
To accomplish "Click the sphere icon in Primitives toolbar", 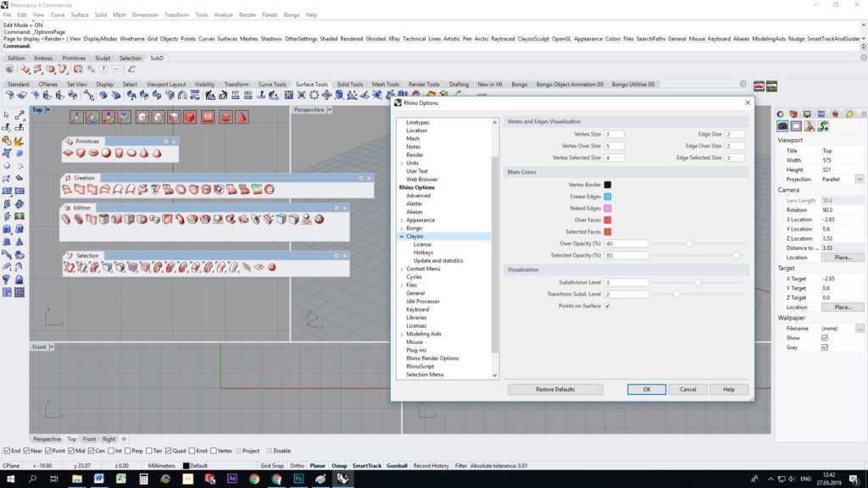I will 107,153.
